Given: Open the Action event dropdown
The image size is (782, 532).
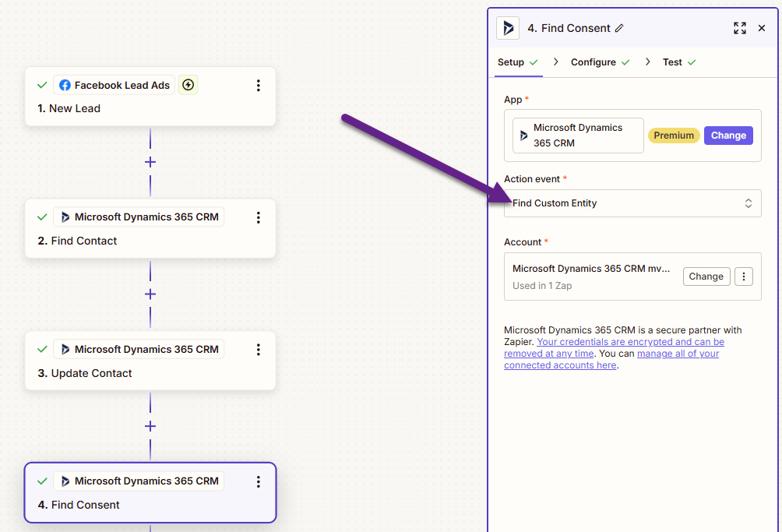Looking at the screenshot, I should click(632, 203).
